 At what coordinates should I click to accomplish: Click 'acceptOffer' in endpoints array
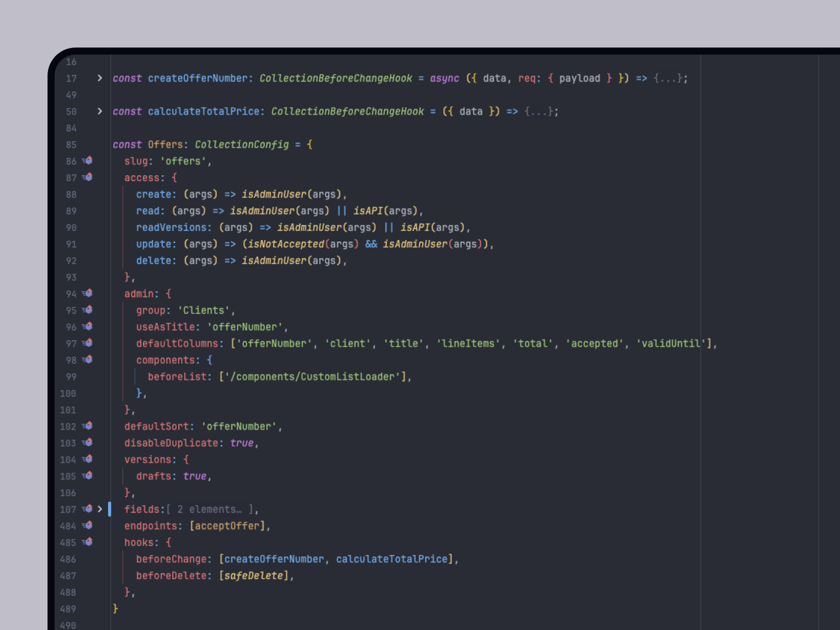[227, 526]
